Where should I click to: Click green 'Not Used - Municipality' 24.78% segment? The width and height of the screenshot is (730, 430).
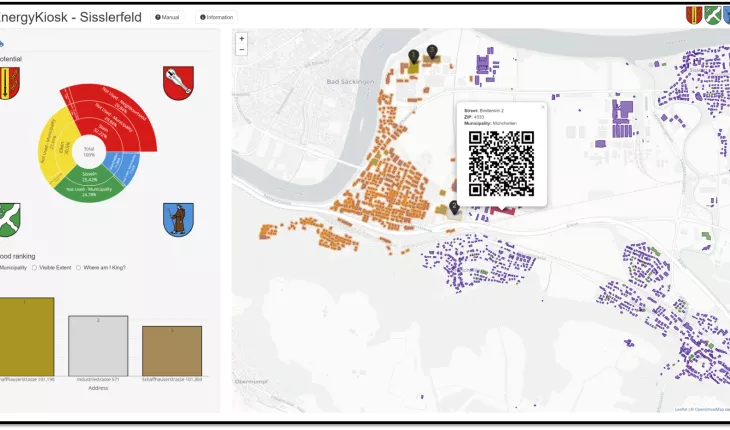[89, 192]
